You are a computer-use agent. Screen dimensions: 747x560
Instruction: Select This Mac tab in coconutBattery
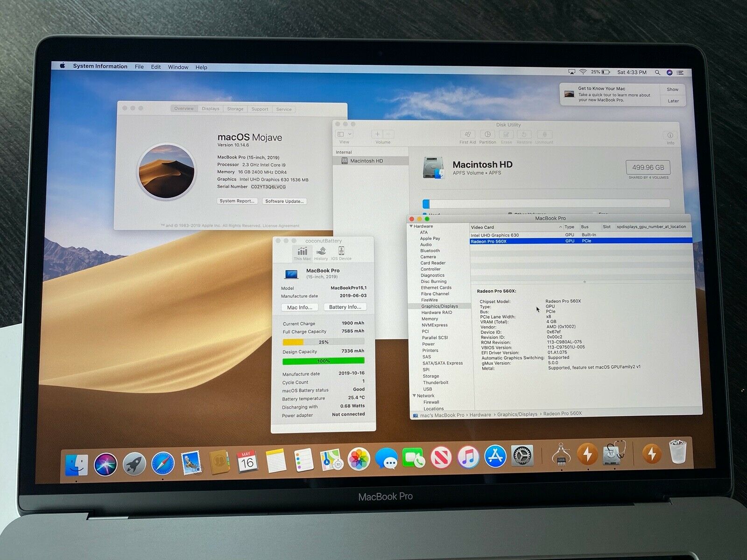(x=302, y=253)
